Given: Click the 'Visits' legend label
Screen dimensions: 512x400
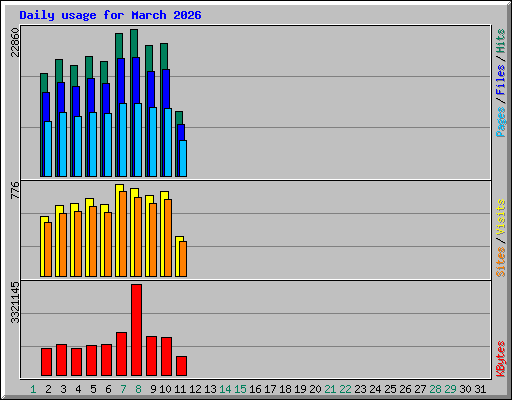Looking at the screenshot, I should 500,217.
